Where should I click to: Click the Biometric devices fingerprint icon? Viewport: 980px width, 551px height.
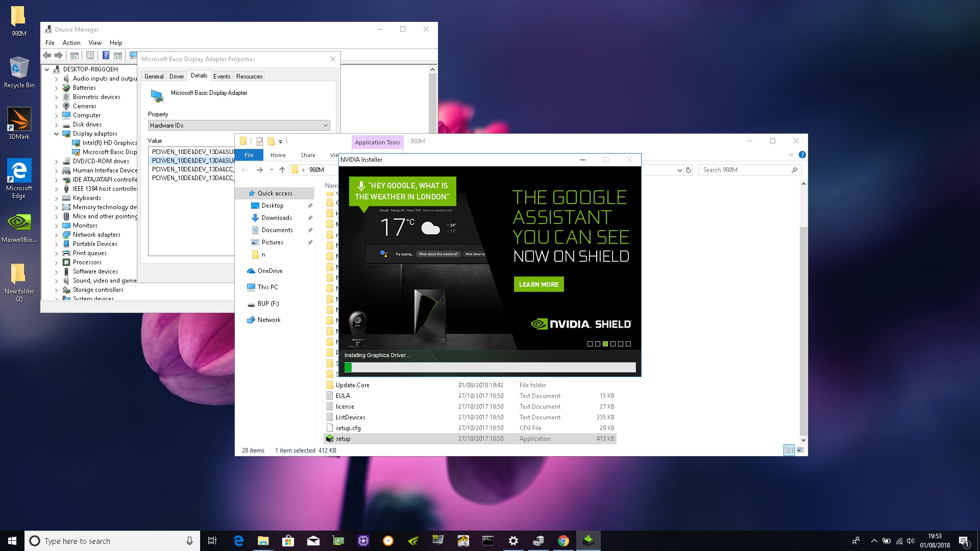click(x=66, y=97)
